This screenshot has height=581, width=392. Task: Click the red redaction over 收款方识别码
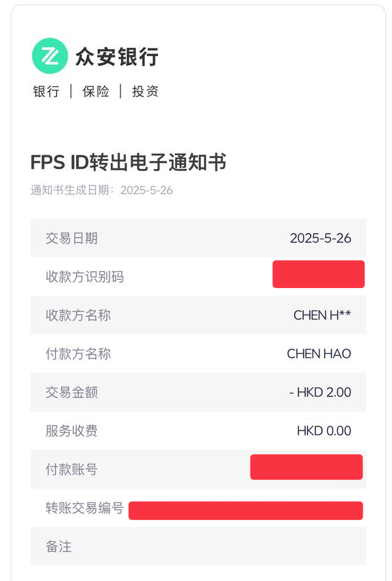tap(319, 274)
